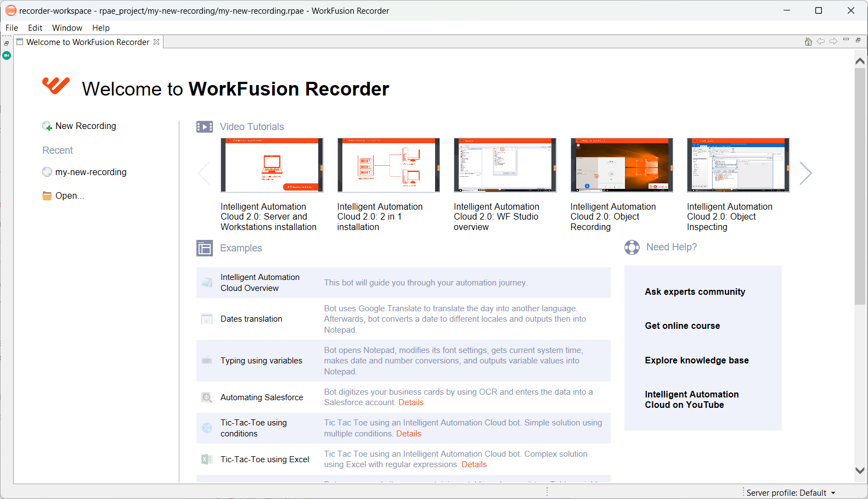Viewport: 868px width, 499px height.
Task: Open the Automating Salesforce example
Action: (x=262, y=397)
